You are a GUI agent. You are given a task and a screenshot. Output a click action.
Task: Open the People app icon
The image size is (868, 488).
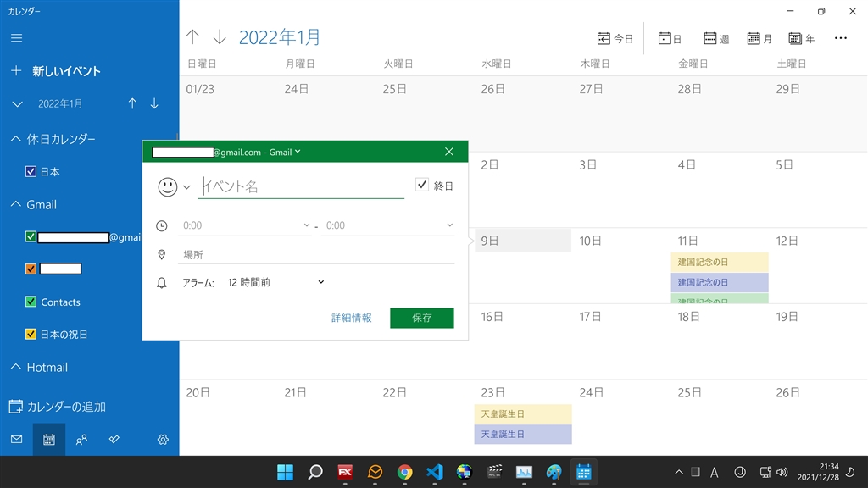(x=81, y=440)
